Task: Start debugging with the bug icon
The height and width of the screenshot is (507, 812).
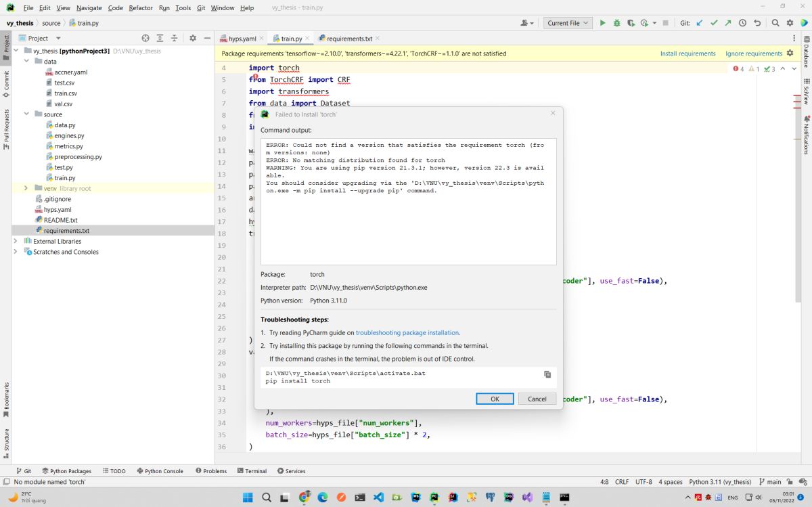Action: pyautogui.click(x=616, y=23)
